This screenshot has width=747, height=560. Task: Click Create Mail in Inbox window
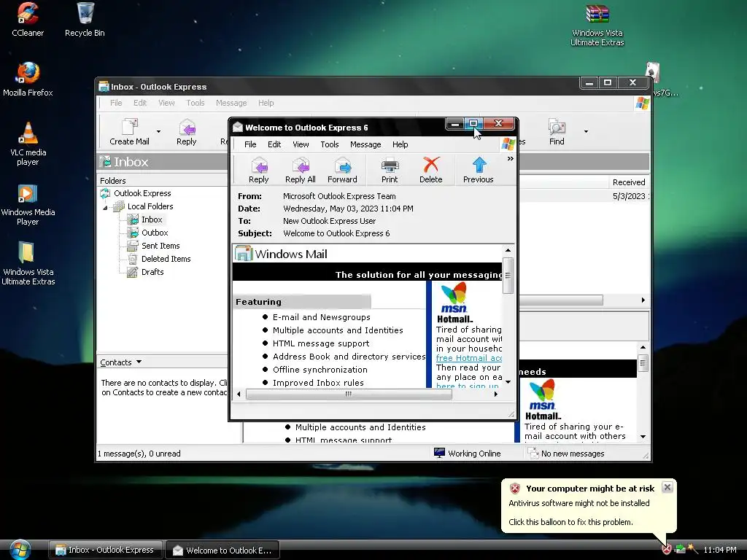(x=129, y=132)
